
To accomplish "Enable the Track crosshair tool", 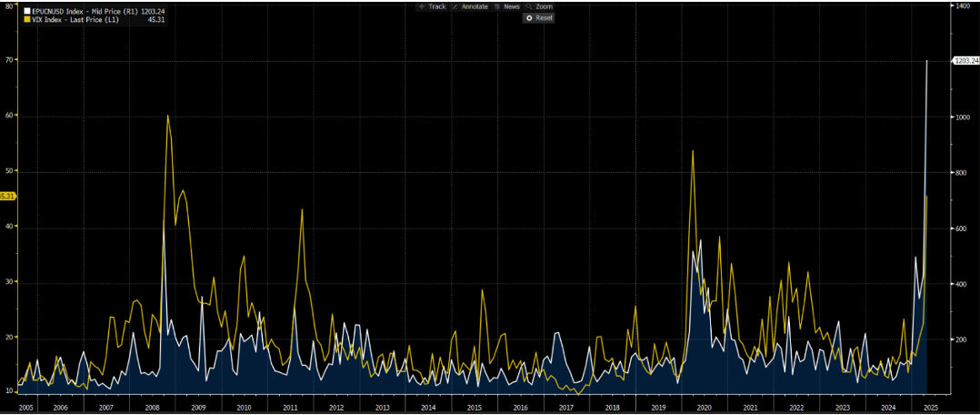I will [431, 6].
